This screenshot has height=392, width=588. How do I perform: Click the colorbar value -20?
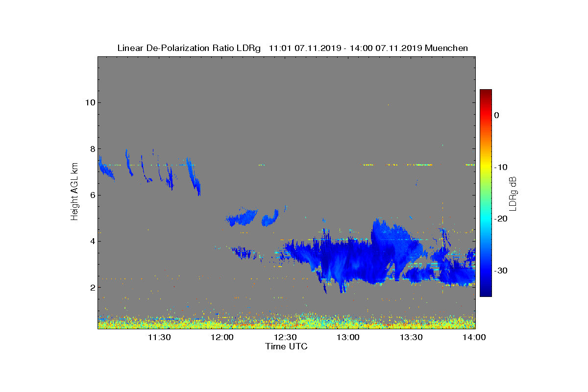[501, 219]
